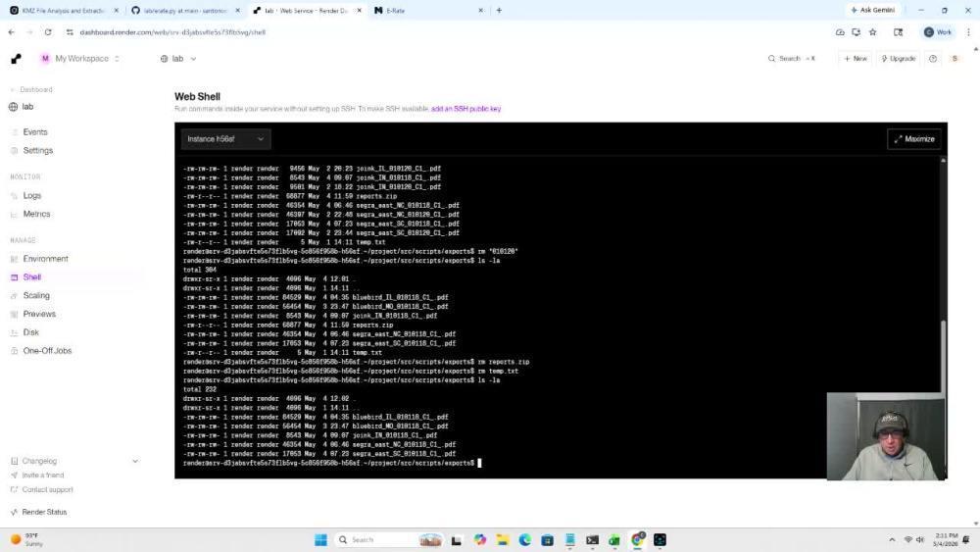Expand the Changelog section
Viewport: 980px width, 552px height.
[73, 461]
